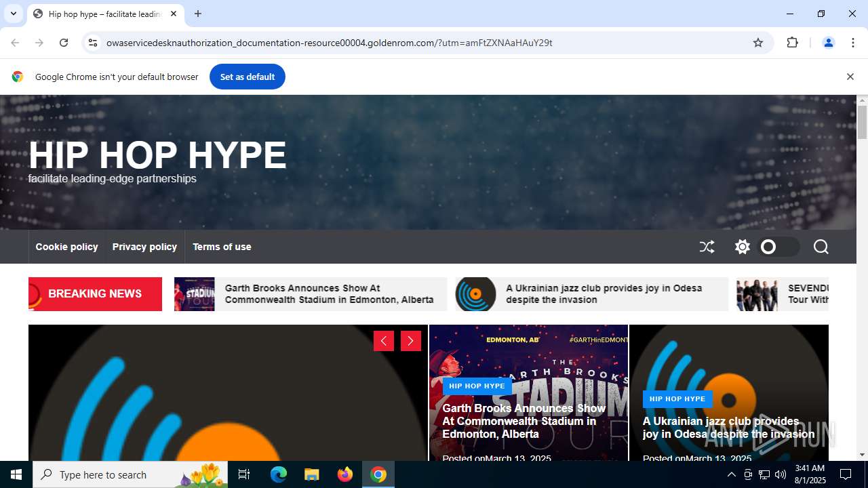Set Chrome as default browser

click(248, 77)
